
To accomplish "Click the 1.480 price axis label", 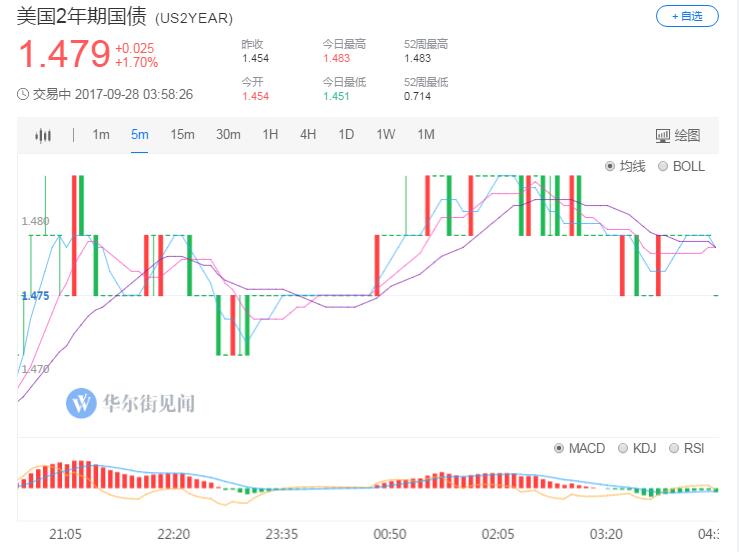I will (35, 221).
